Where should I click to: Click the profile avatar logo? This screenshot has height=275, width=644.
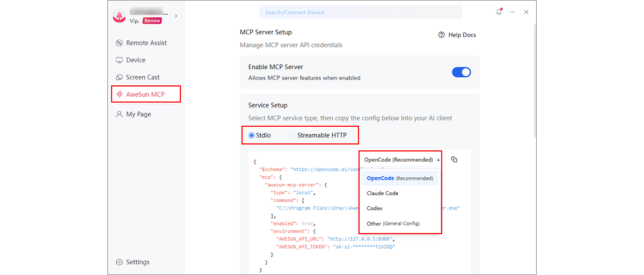point(119,16)
